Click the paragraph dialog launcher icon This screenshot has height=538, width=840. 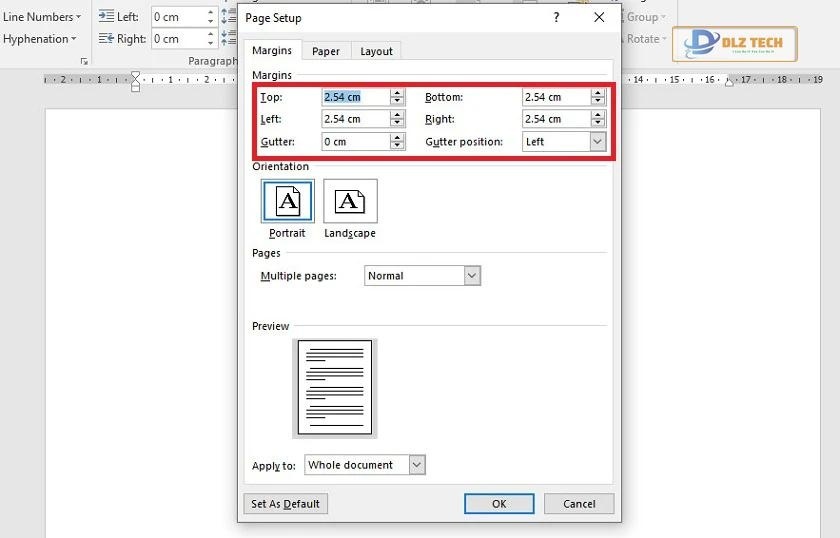pyautogui.click(x=85, y=62)
